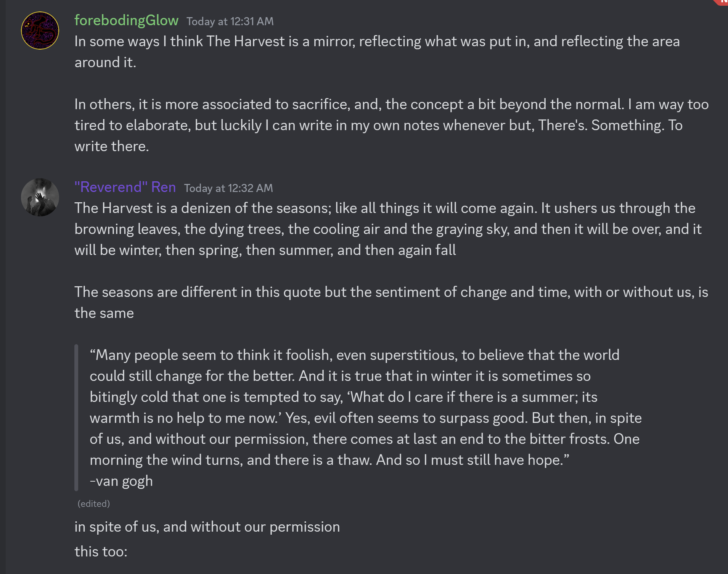Click the 12:31 AM message timestamp

click(230, 21)
